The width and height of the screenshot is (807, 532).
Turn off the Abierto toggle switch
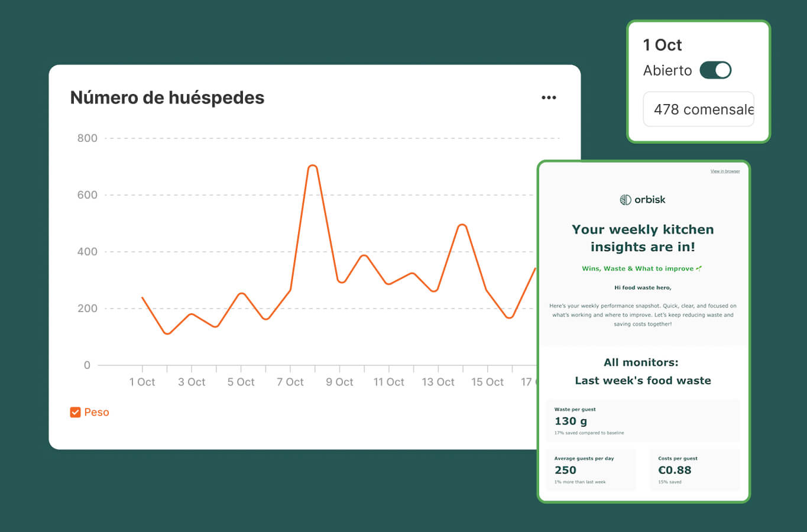click(715, 70)
